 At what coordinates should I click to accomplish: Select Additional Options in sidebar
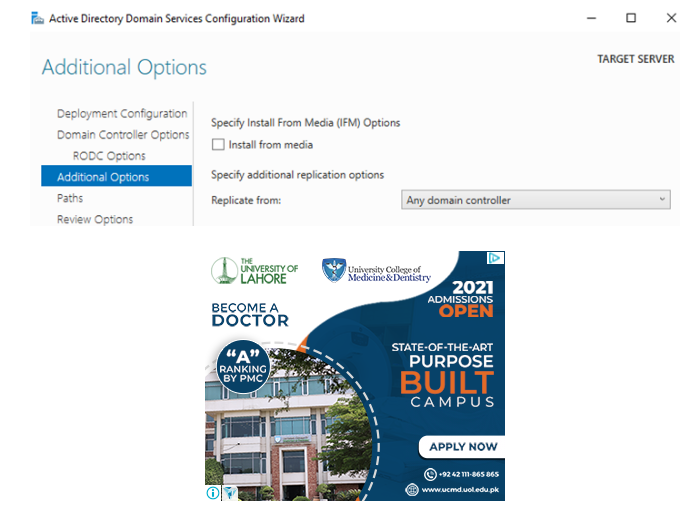(x=117, y=176)
